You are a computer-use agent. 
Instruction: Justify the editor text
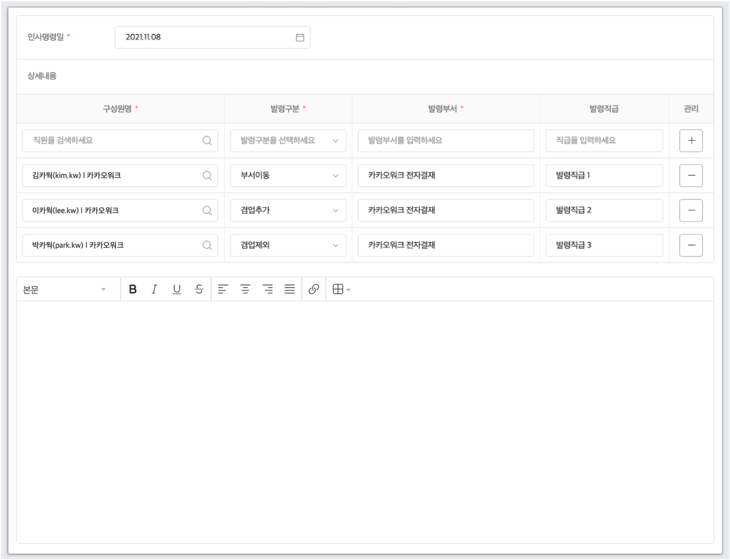pyautogui.click(x=290, y=289)
